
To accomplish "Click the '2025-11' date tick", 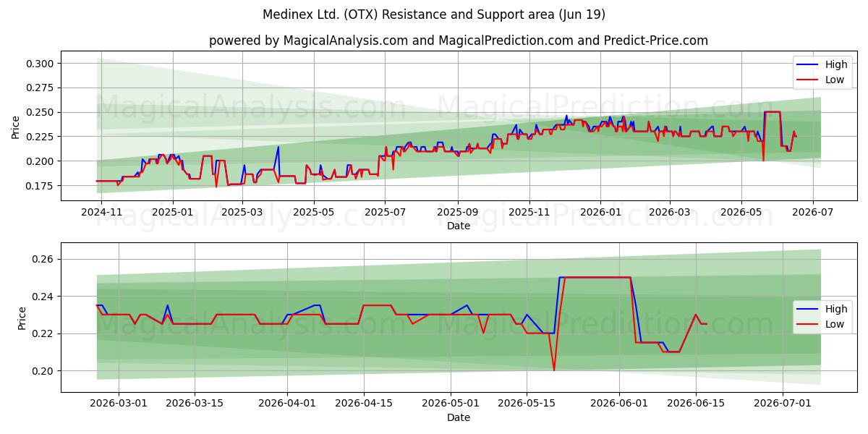I will pyautogui.click(x=529, y=213).
